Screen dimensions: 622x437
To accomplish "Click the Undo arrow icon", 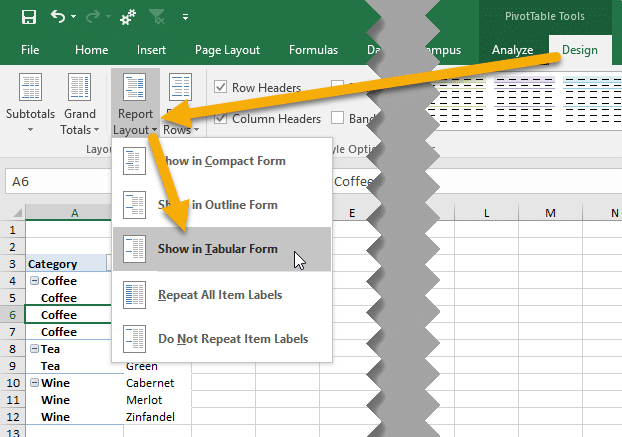I will pyautogui.click(x=59, y=17).
